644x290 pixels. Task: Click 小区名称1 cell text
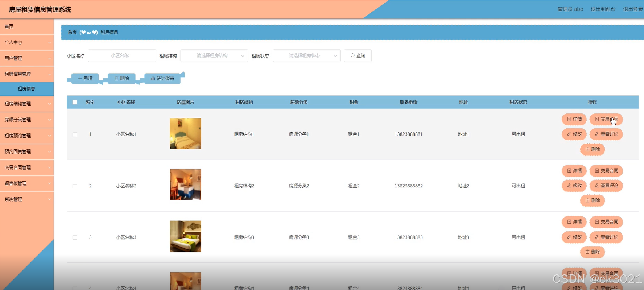pyautogui.click(x=126, y=134)
